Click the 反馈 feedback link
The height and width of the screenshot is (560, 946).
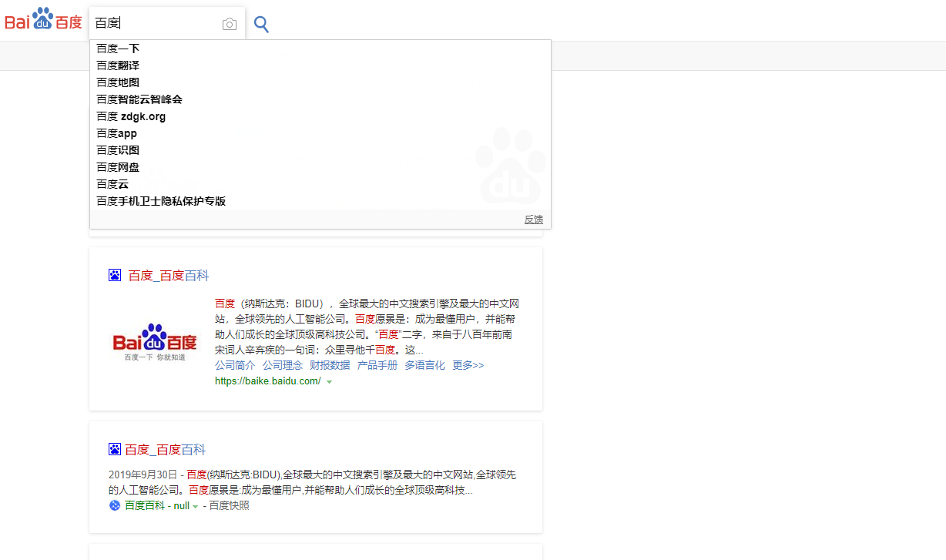tap(533, 219)
